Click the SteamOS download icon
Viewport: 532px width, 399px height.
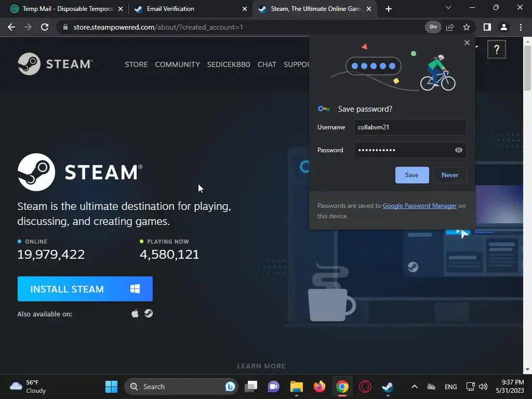(148, 313)
